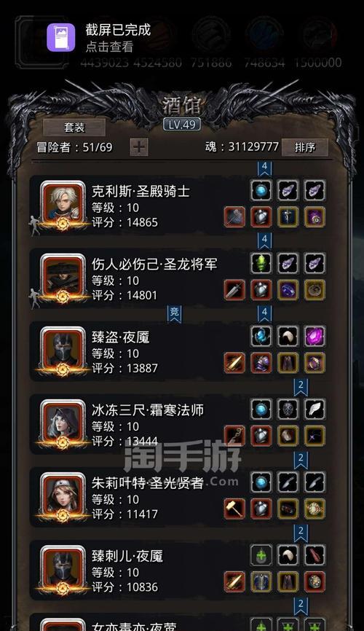
Task: Open the 截屏已完成 notification to view it
Action: point(182,38)
